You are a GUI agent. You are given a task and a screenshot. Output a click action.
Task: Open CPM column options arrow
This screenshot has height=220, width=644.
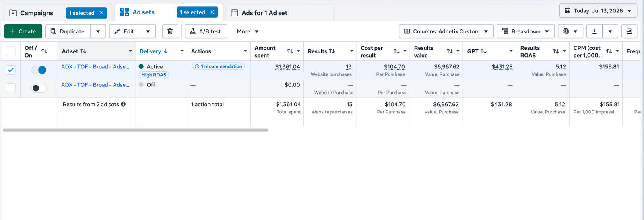[617, 51]
